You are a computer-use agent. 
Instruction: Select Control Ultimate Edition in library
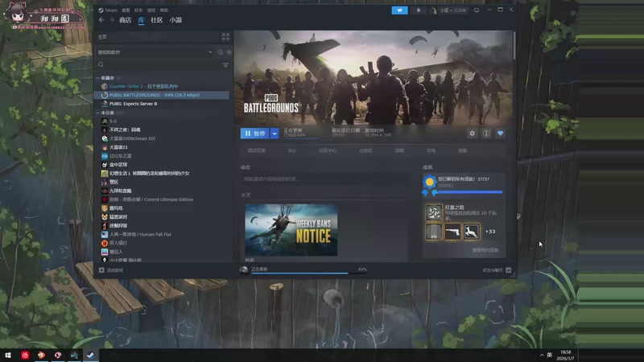pos(163,200)
